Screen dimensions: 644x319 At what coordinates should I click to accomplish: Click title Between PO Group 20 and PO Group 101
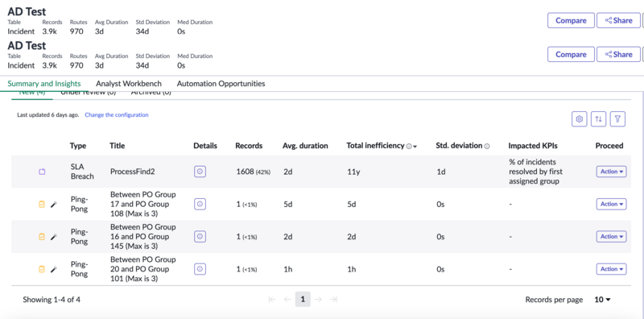coord(143,269)
